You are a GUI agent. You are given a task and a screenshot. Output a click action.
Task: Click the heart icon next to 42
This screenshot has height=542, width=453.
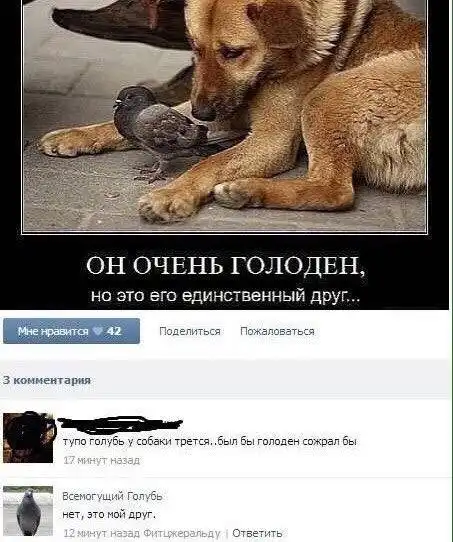(x=98, y=331)
